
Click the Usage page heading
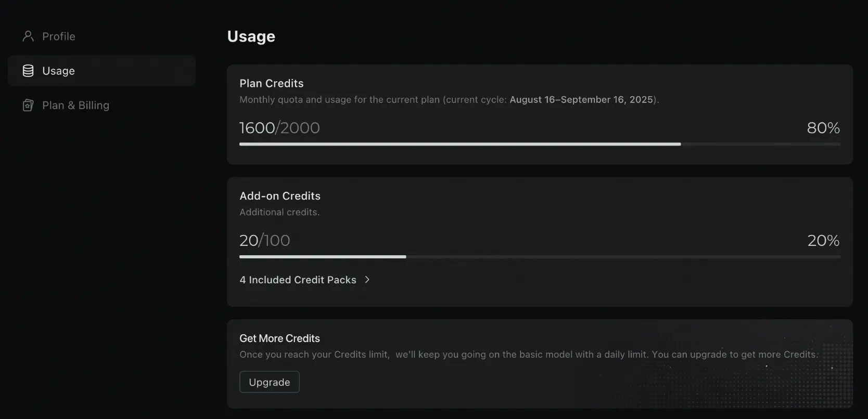point(251,36)
